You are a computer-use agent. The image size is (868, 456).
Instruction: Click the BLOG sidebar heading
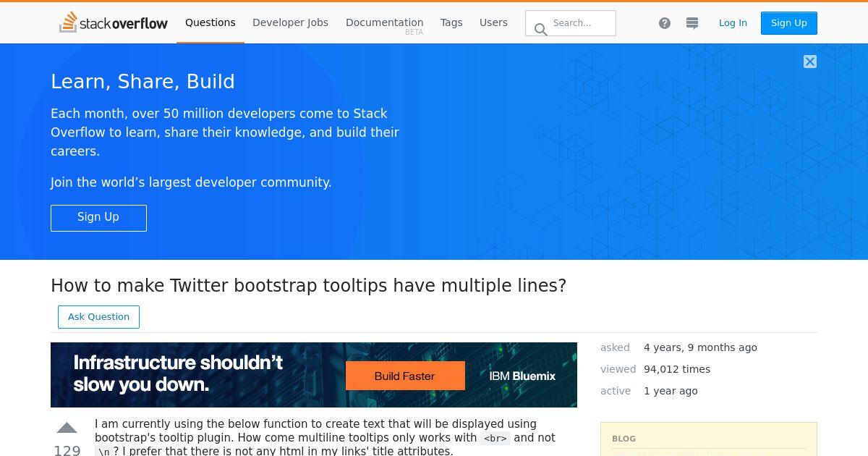pos(624,439)
